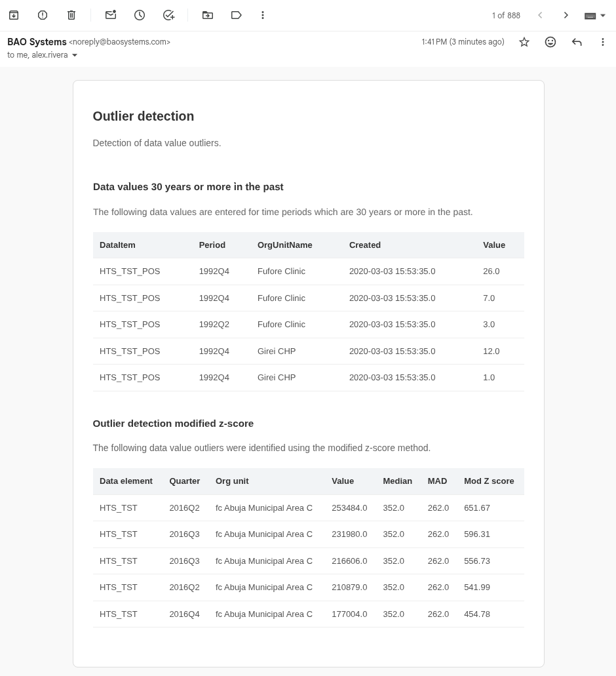
Task: Add this email to tasks
Action: click(168, 15)
